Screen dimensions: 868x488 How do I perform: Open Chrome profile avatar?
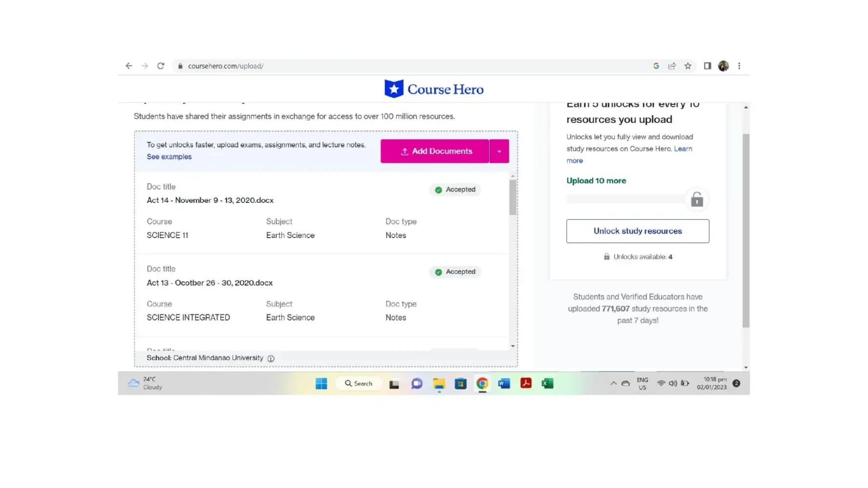723,66
